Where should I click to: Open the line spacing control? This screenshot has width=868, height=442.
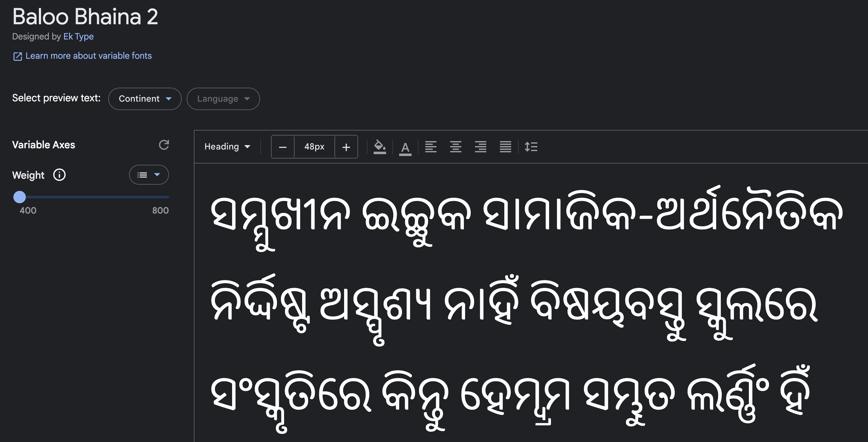pos(531,146)
